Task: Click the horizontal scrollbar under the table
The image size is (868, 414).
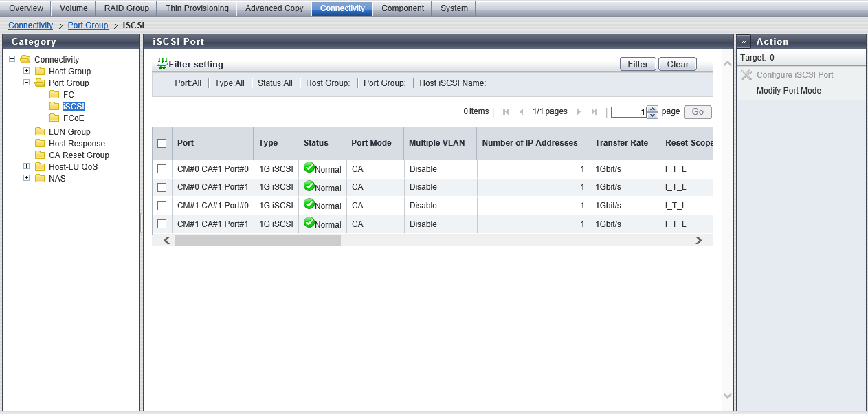Action: tap(258, 241)
